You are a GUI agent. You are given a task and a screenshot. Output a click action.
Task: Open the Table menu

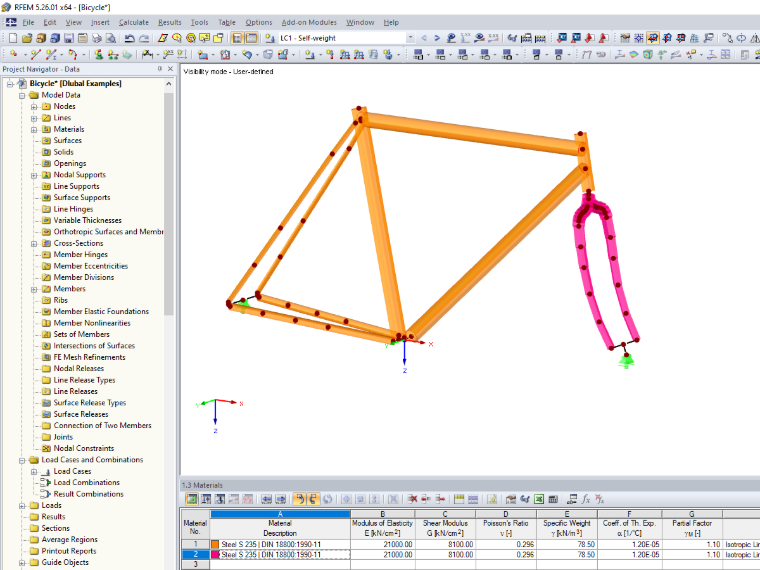click(x=227, y=22)
